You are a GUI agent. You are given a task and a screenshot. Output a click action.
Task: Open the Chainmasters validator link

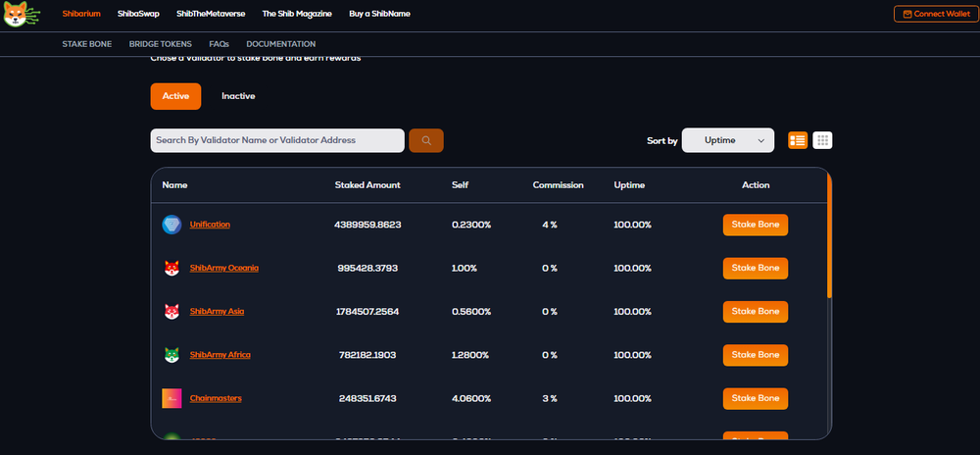(216, 399)
